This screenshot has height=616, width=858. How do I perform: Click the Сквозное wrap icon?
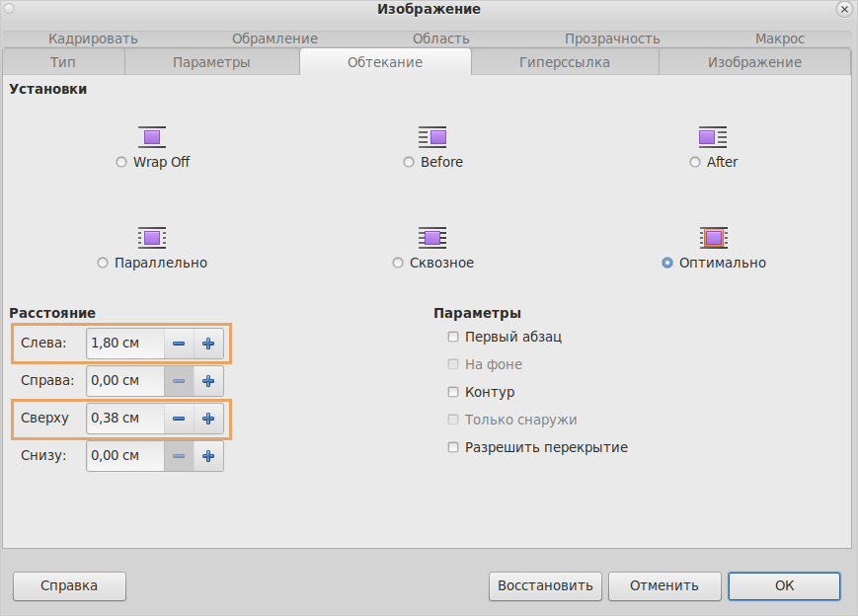(x=432, y=237)
